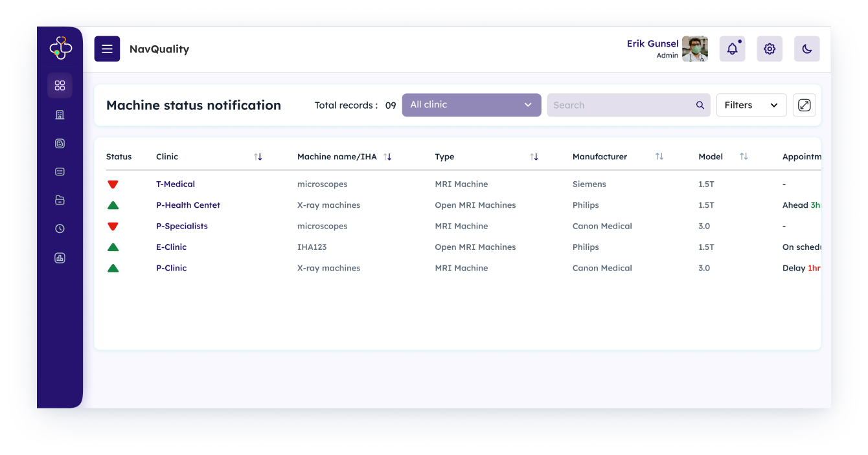The height and width of the screenshot is (455, 868).
Task: Sort by Clinic column arrows
Action: pos(258,157)
